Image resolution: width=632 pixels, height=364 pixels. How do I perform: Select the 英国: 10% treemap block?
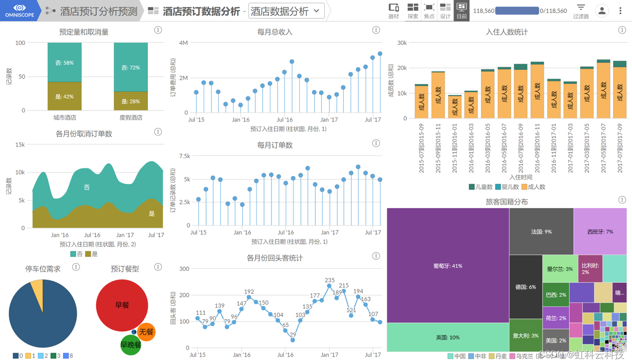point(448,338)
